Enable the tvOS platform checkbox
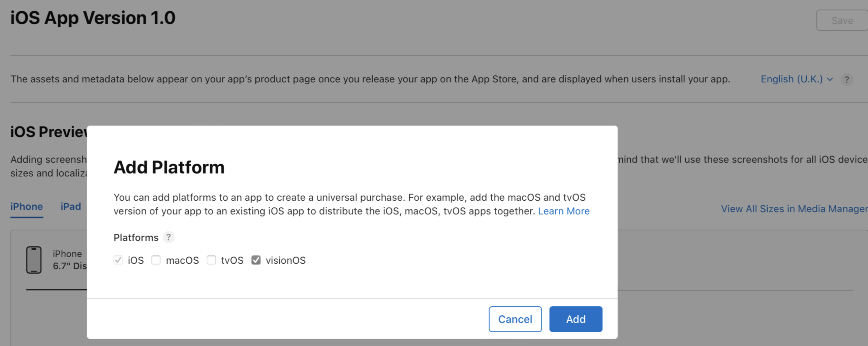This screenshot has width=868, height=346. pyautogui.click(x=211, y=260)
